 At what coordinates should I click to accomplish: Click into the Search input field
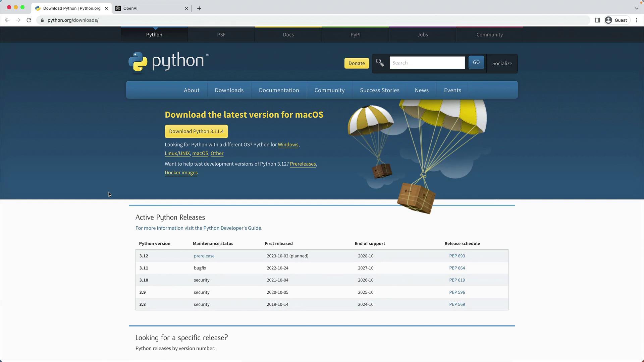point(427,63)
